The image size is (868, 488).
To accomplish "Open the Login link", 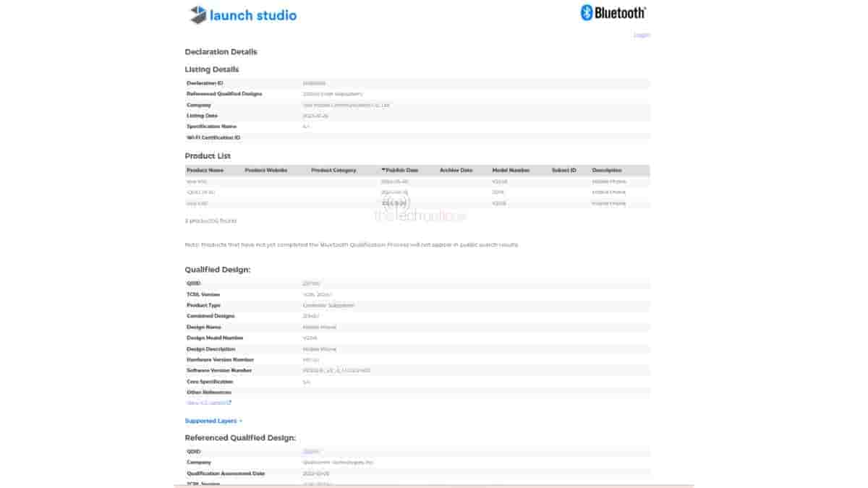I will coord(641,35).
